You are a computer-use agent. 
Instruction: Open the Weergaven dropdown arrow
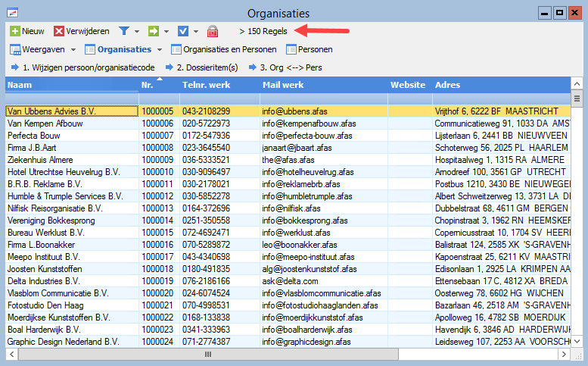[x=73, y=49]
